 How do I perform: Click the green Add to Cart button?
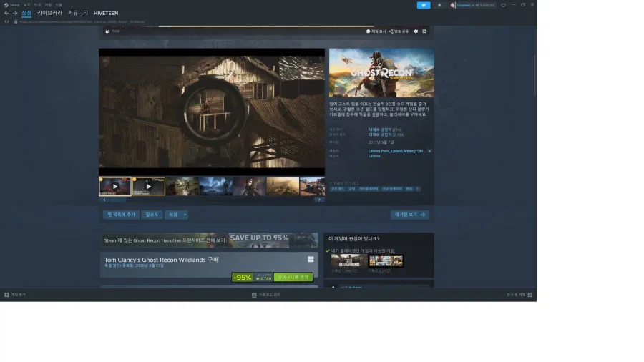pyautogui.click(x=293, y=277)
